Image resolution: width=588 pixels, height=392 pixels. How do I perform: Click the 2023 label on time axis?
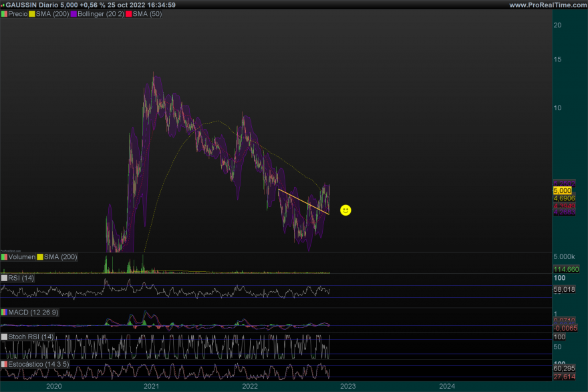point(348,386)
